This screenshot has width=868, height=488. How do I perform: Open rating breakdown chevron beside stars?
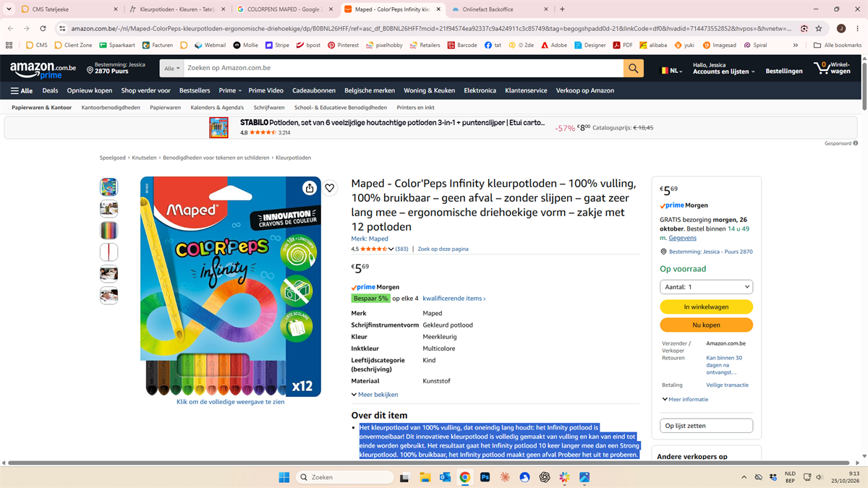coord(391,249)
